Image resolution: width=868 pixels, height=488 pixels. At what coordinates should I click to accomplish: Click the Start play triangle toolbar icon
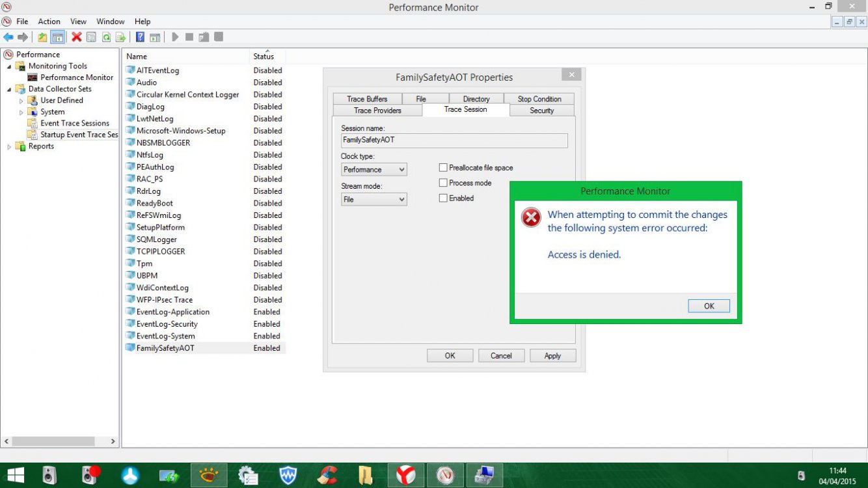click(175, 37)
